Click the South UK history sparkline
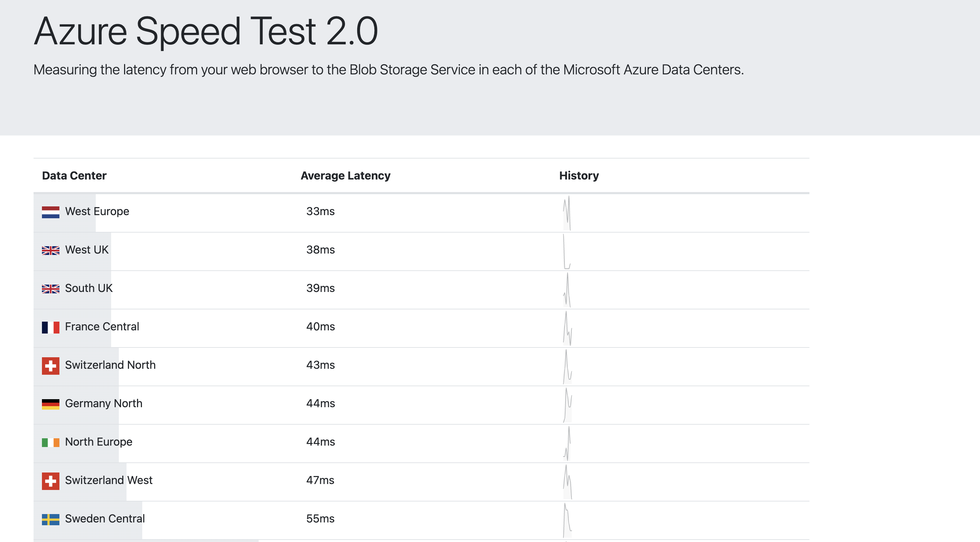The width and height of the screenshot is (980, 542). point(567,290)
